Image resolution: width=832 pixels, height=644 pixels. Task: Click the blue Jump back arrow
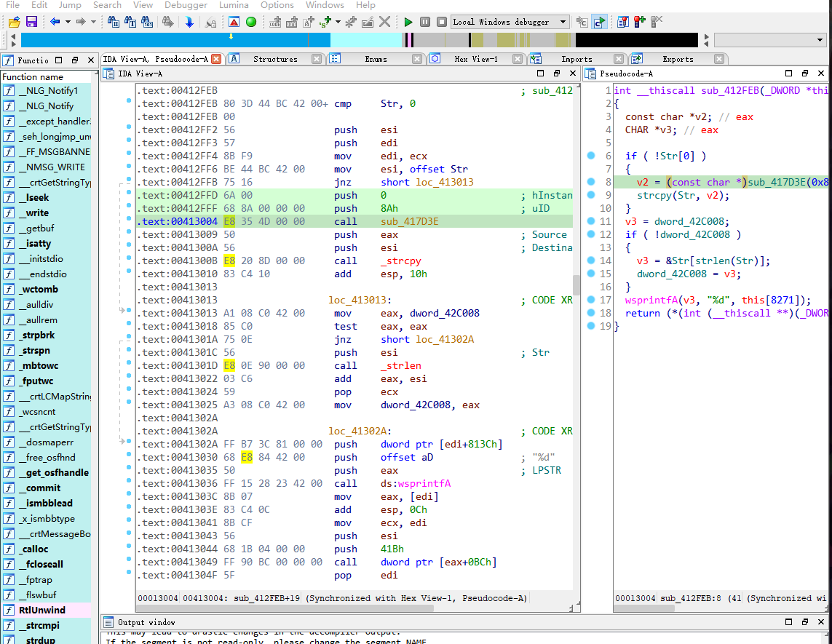click(x=55, y=22)
